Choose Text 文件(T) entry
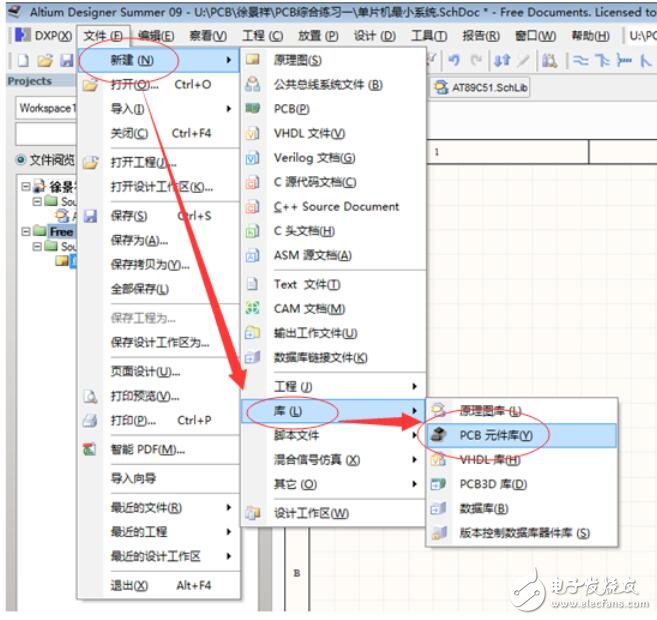This screenshot has width=657, height=620. [334, 284]
